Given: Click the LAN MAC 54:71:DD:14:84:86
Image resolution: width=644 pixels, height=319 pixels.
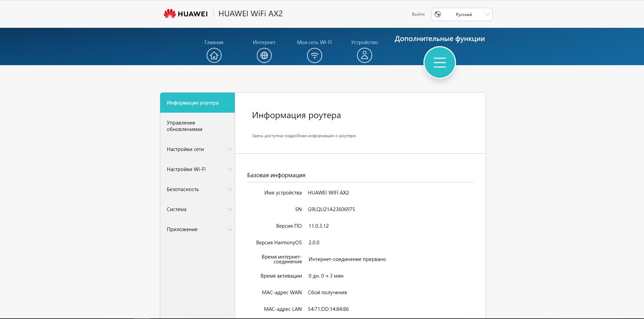Looking at the screenshot, I should 328,309.
